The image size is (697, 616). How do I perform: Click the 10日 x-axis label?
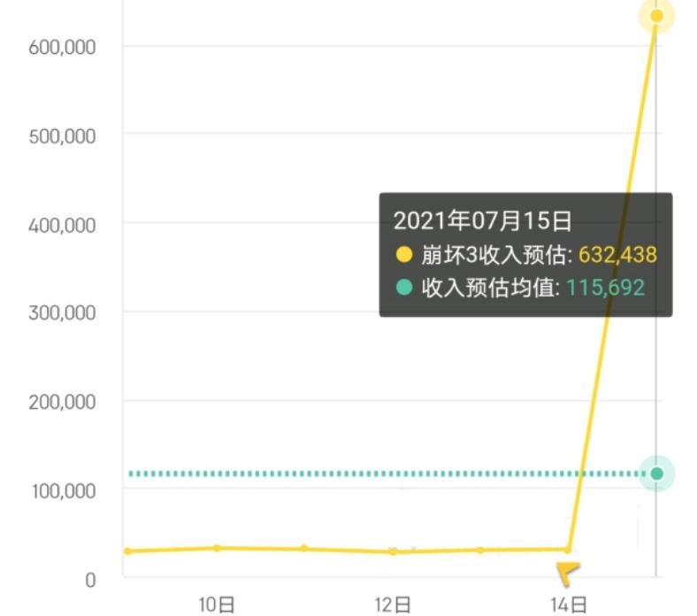pyautogui.click(x=217, y=604)
